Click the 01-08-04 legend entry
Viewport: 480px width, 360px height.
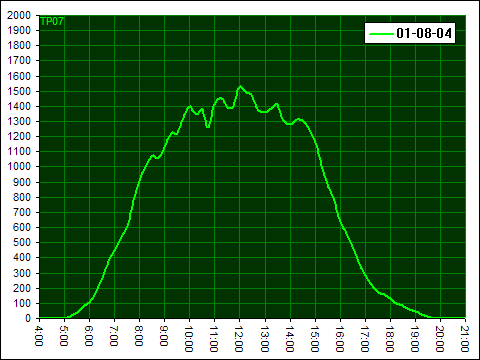coord(410,33)
